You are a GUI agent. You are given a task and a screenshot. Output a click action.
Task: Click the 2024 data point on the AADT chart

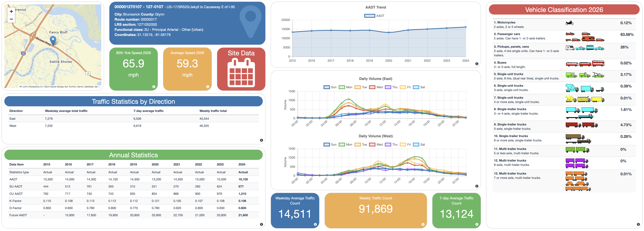[466, 27]
